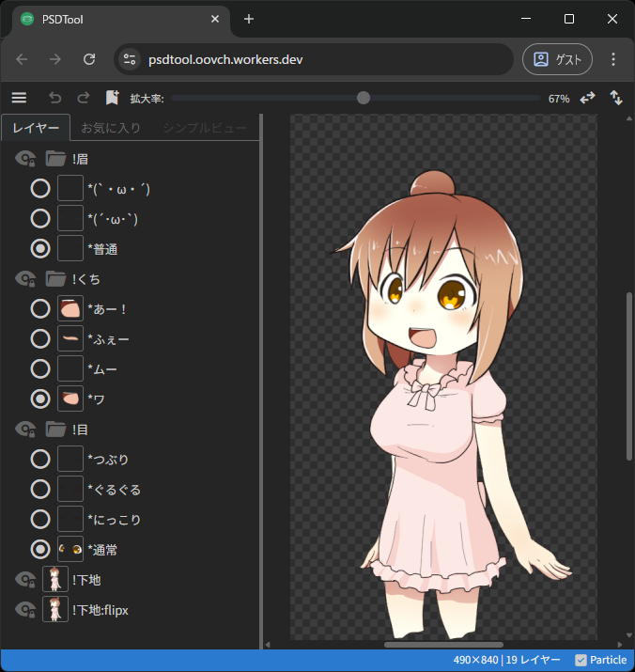Open a new browser tab

point(249,19)
